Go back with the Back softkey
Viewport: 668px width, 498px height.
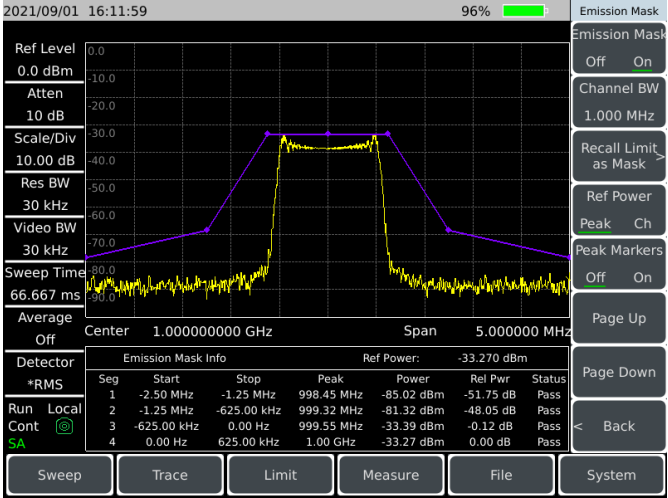619,426
